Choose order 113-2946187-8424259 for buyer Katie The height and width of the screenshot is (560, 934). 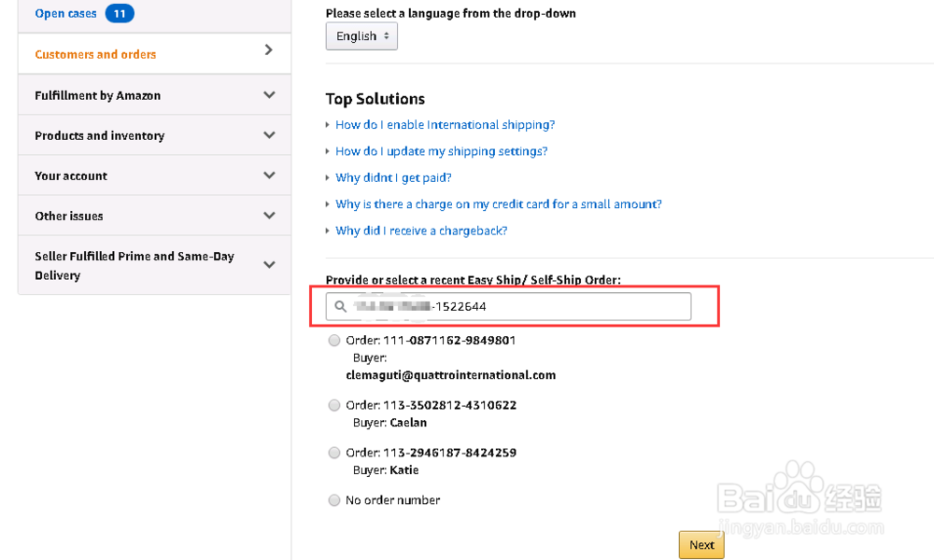[334, 453]
